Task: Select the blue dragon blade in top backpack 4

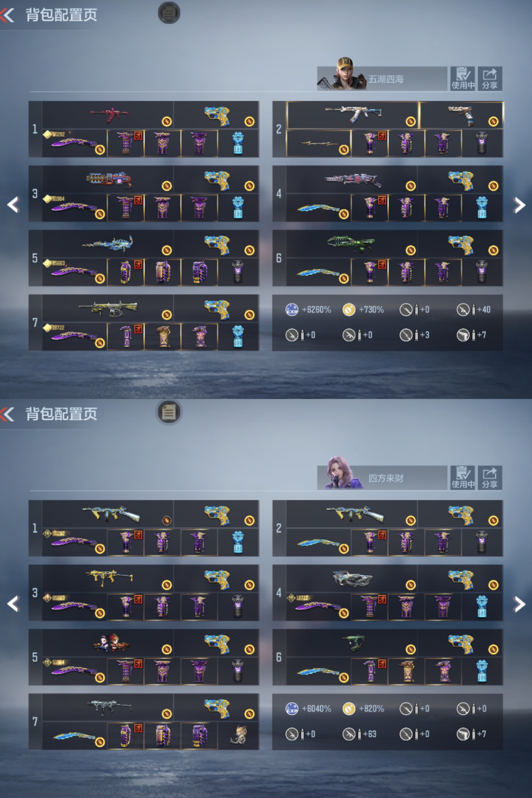Action: pos(318,208)
